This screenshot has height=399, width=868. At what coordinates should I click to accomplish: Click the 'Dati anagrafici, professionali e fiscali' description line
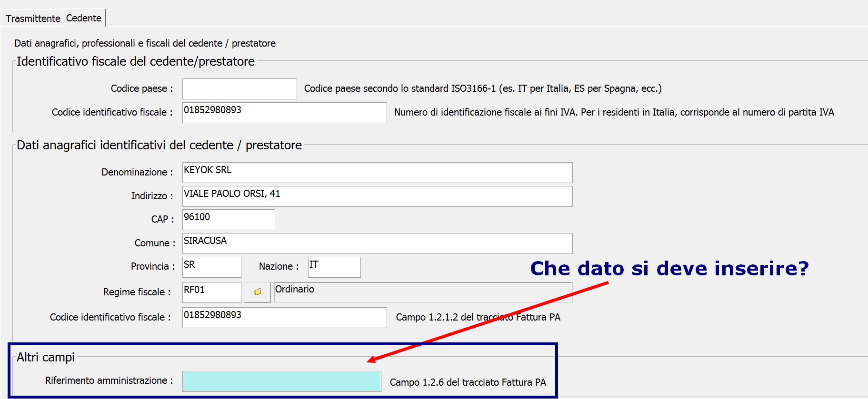pos(145,43)
